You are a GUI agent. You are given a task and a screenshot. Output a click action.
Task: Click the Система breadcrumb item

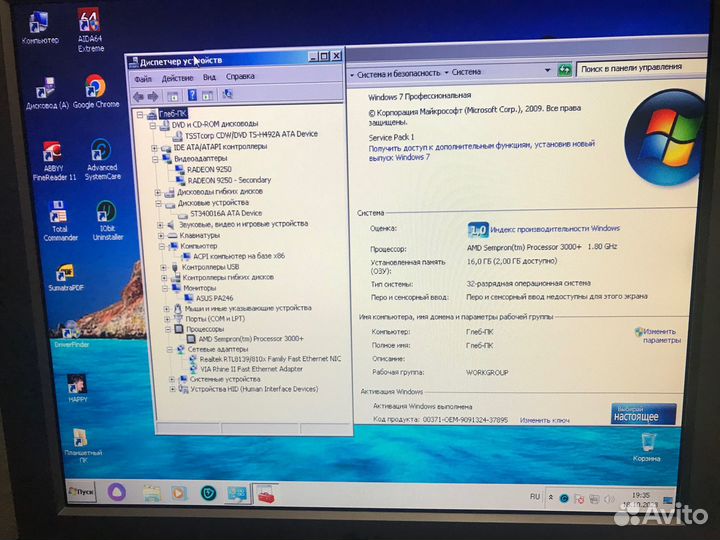[466, 72]
